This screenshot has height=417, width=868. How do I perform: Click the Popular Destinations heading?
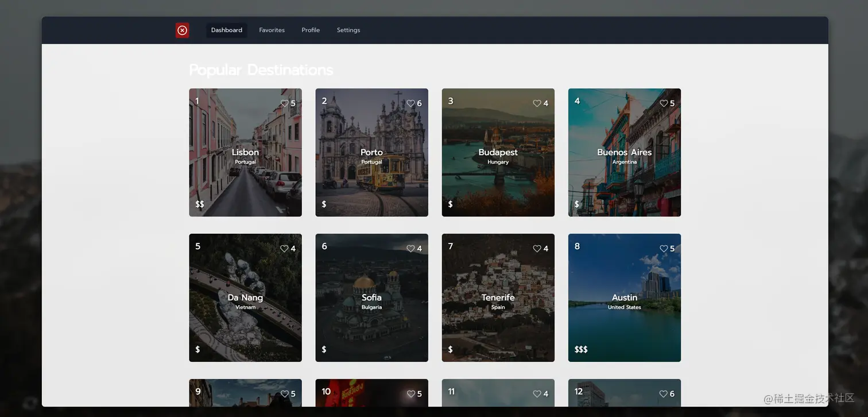click(261, 70)
